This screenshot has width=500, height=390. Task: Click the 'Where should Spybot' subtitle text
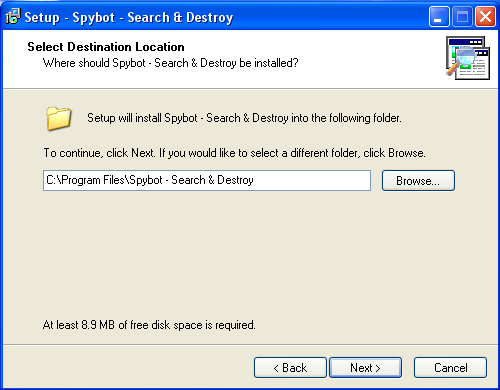tap(170, 63)
